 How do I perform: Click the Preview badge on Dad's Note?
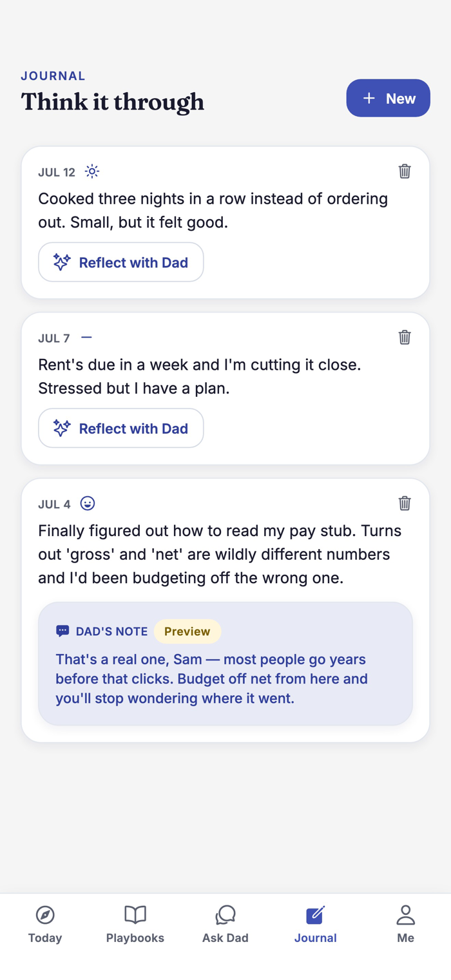(x=187, y=631)
